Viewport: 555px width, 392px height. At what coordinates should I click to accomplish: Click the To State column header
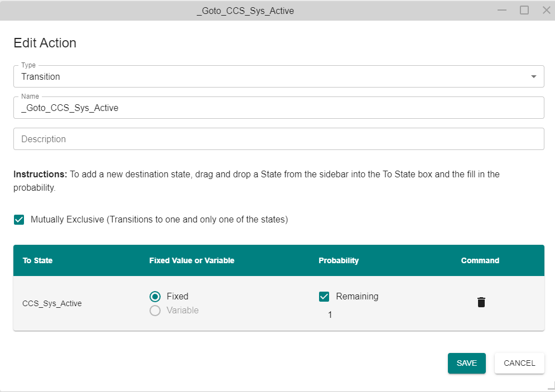coord(37,260)
